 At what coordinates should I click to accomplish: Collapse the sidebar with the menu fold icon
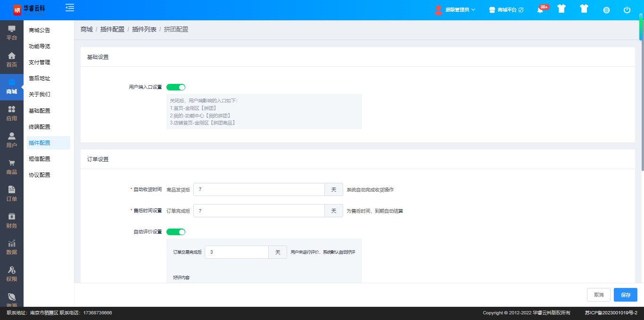coord(70,8)
